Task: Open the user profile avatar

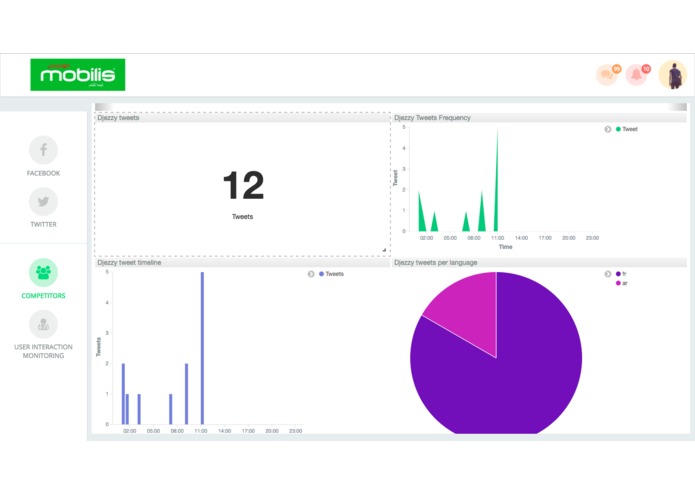Action: coord(673,75)
